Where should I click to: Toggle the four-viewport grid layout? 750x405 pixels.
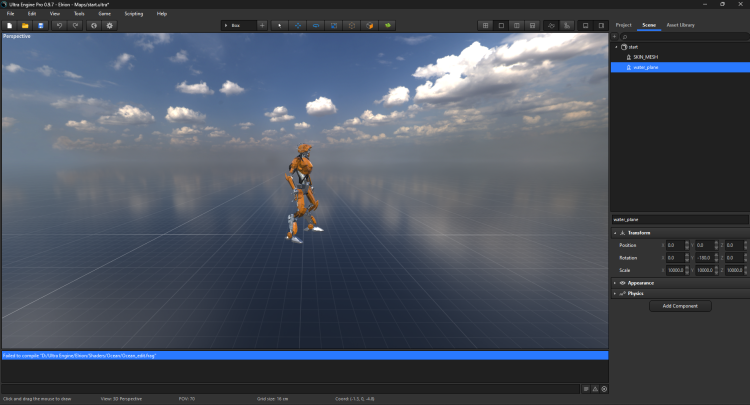click(485, 25)
